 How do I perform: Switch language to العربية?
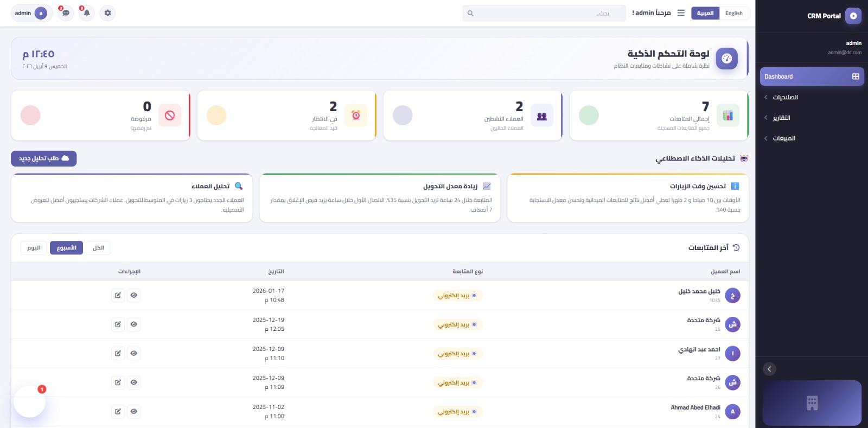pos(705,13)
